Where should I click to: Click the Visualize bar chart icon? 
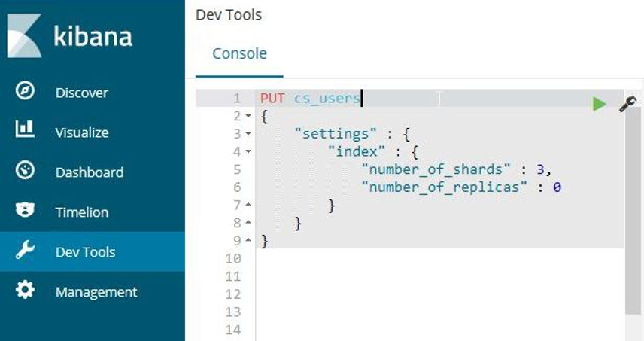point(25,131)
